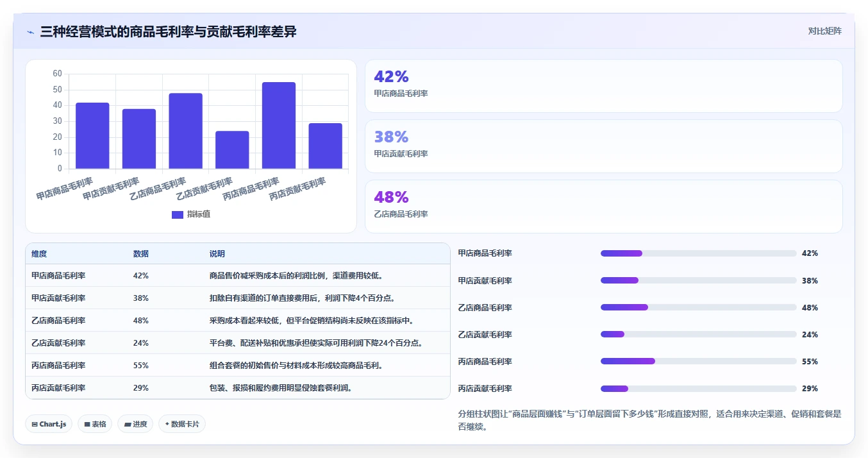Click the 55% progress value label
This screenshot has width=868, height=458.
point(810,361)
